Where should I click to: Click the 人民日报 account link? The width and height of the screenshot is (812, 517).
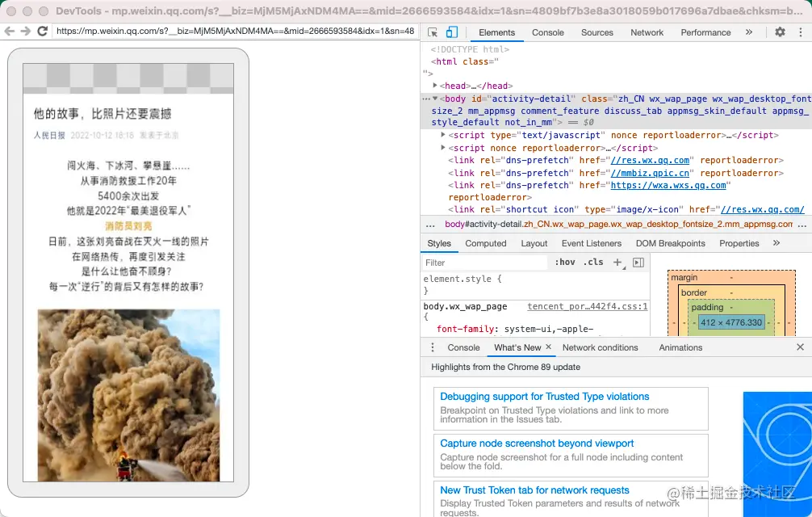tap(49, 135)
